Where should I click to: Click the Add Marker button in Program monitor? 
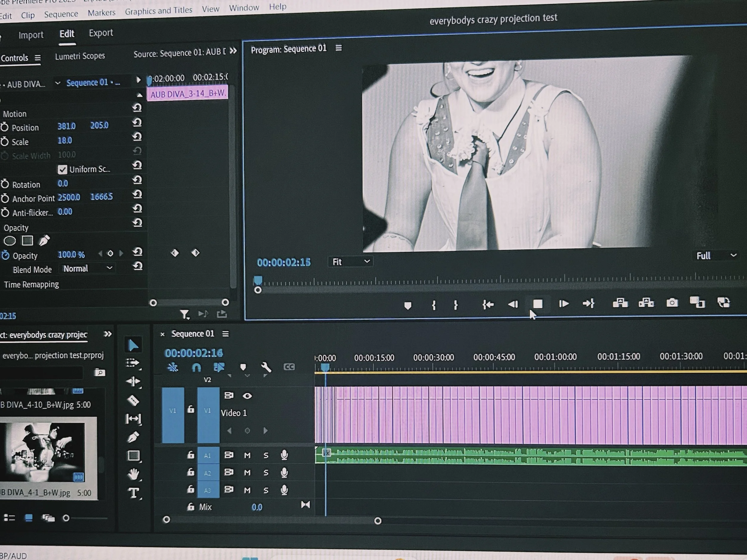pos(408,306)
